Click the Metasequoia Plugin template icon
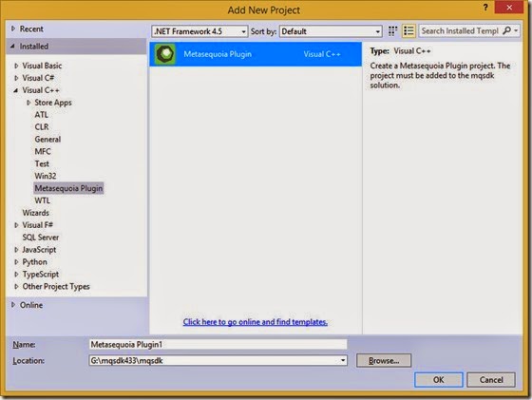This screenshot has height=400, width=532. click(165, 54)
